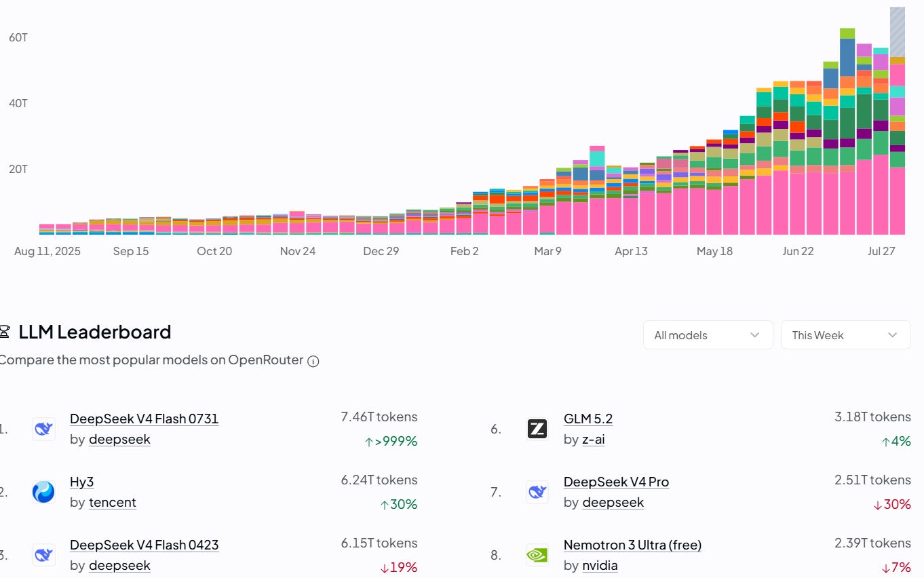This screenshot has height=578, width=924.
Task: Visit the z-ai provider link under GLM 5.2
Action: [594, 440]
